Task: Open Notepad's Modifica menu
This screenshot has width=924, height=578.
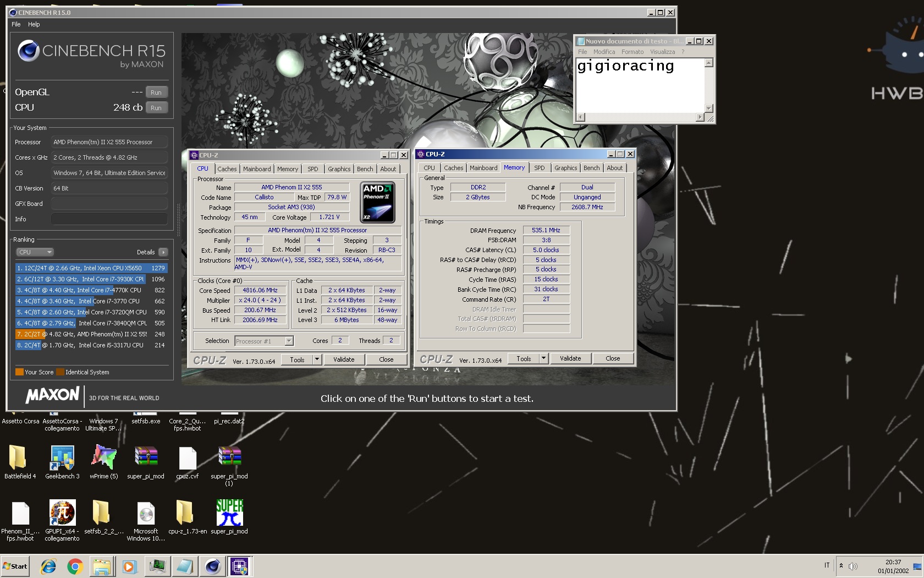Action: pos(604,52)
